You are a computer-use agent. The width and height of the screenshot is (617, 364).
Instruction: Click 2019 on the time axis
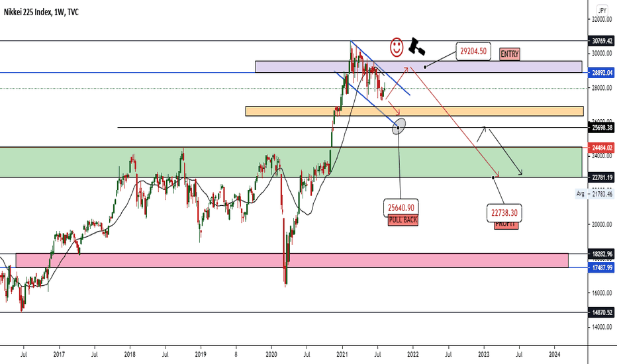[x=201, y=354]
